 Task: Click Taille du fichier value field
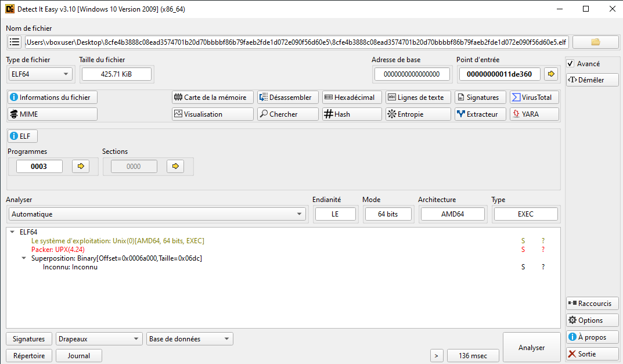tap(117, 74)
